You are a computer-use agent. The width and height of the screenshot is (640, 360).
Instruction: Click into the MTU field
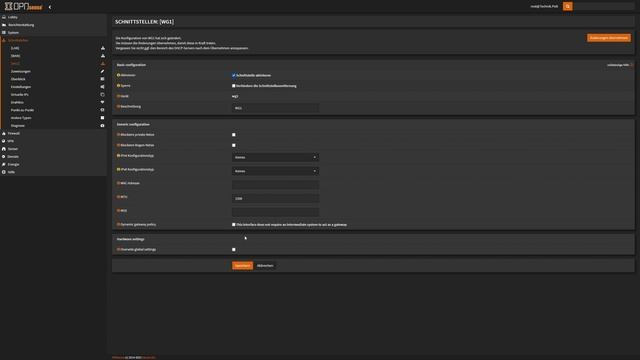click(276, 198)
